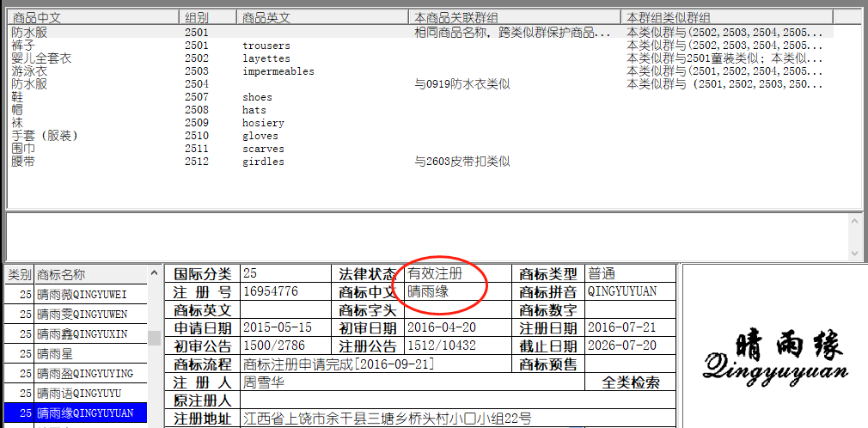Select trademark 晴雨雯QINGYUWEN in list
The image size is (868, 428).
(76, 314)
